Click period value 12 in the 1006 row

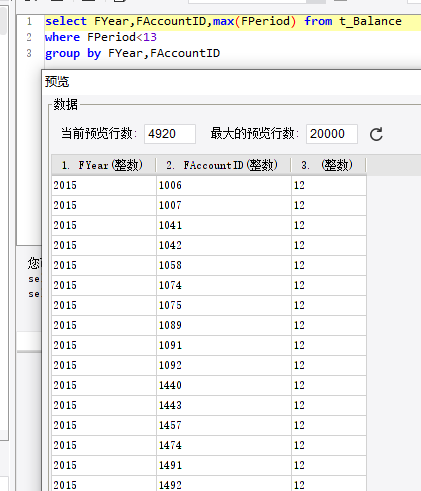click(x=329, y=185)
